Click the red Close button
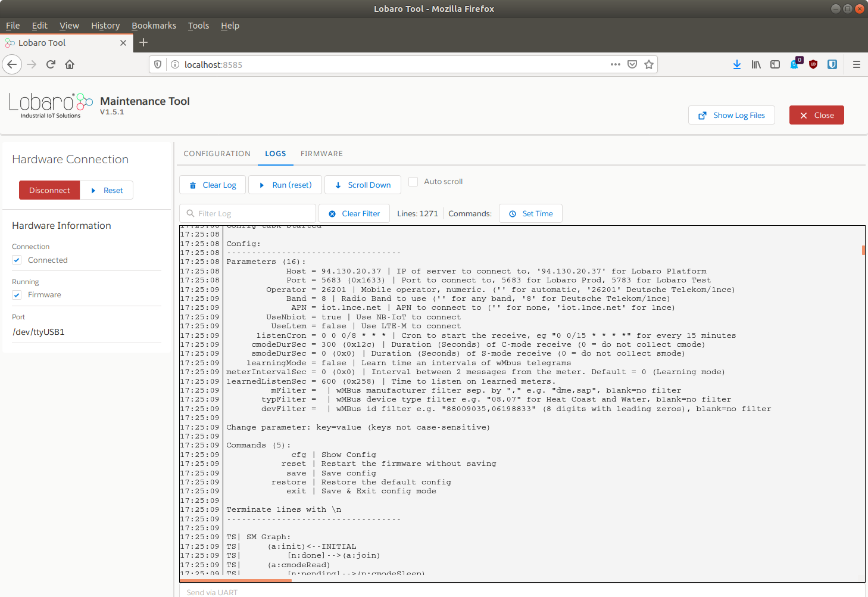 point(817,115)
